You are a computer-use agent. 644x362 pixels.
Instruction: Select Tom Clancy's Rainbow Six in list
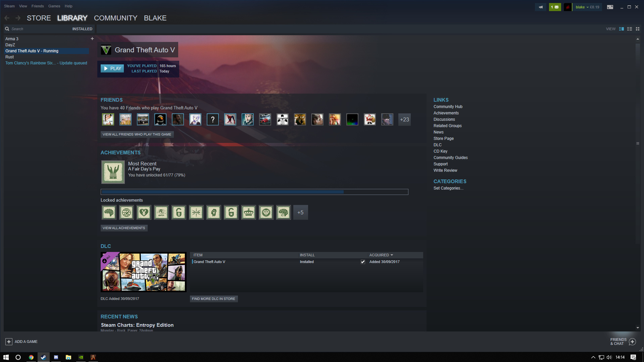tap(46, 63)
